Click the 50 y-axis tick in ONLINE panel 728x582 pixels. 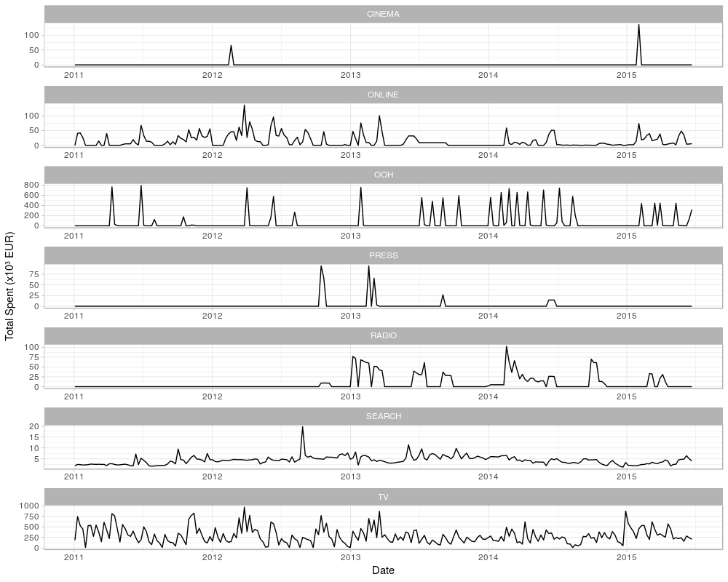click(35, 130)
